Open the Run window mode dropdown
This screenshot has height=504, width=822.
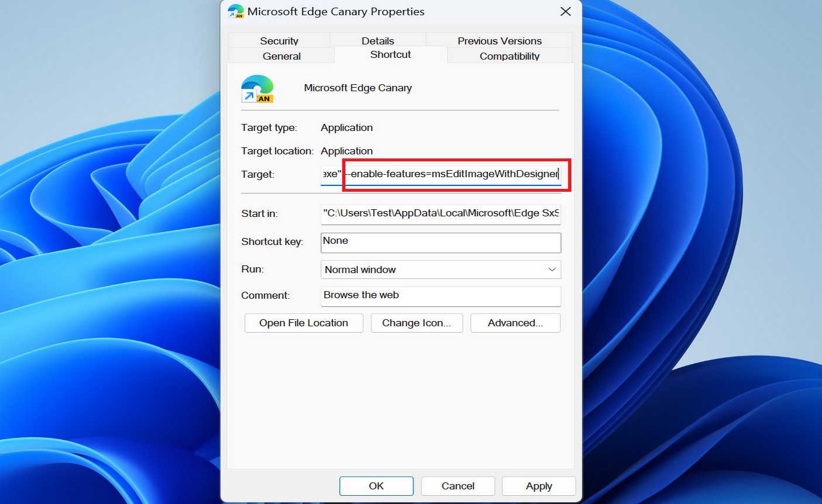pos(551,269)
